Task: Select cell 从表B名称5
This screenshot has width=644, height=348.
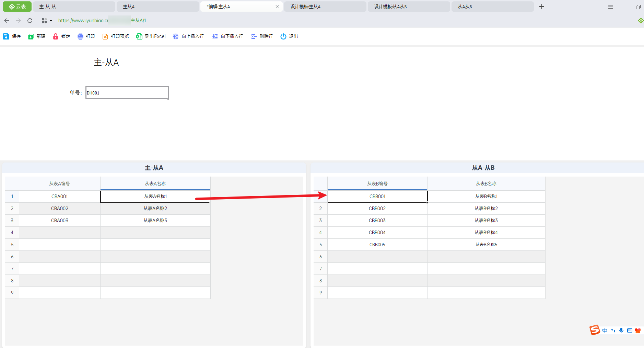Action: coord(486,245)
